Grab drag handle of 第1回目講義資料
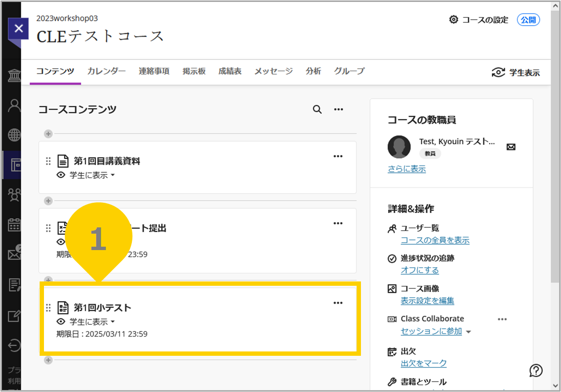 click(x=48, y=161)
